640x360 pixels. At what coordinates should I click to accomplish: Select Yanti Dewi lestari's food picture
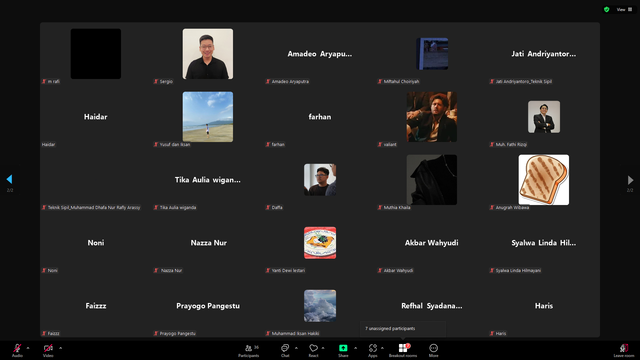(320, 243)
